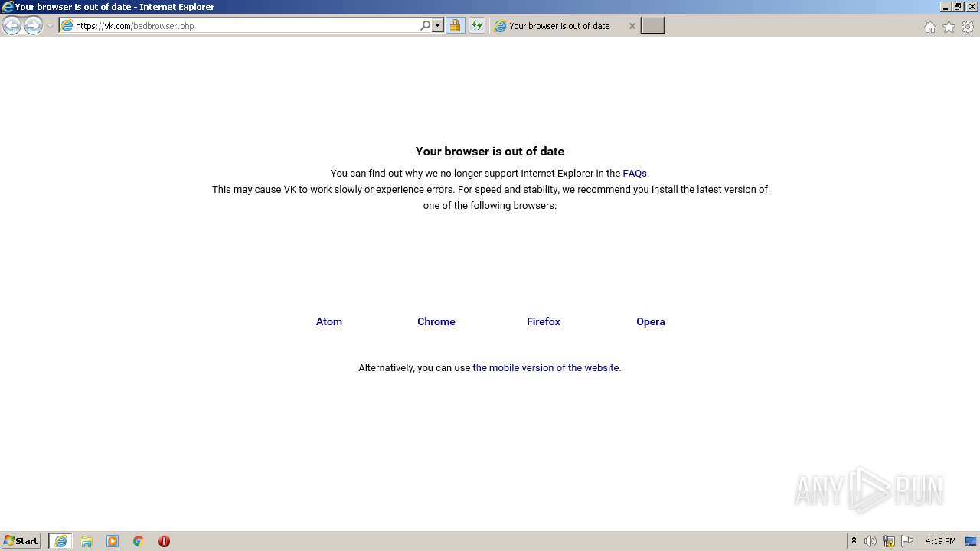Click the 'Your browser is out of date' heading
The image size is (980, 551).
point(490,152)
